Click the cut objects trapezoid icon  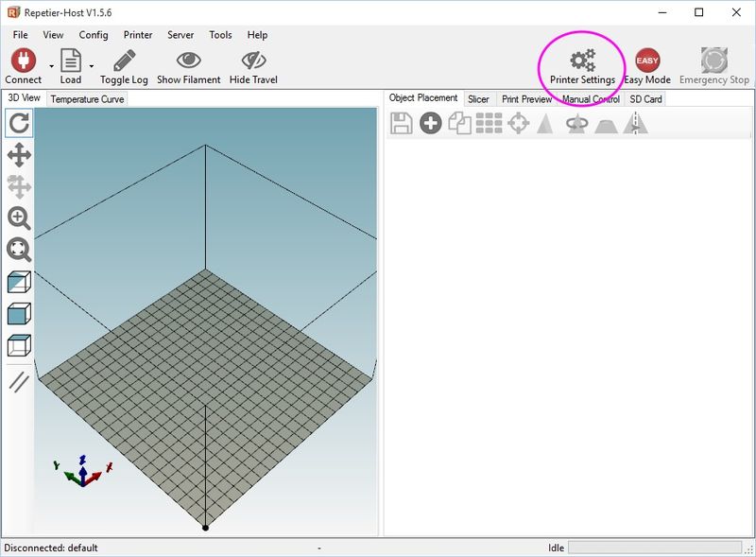(x=606, y=126)
